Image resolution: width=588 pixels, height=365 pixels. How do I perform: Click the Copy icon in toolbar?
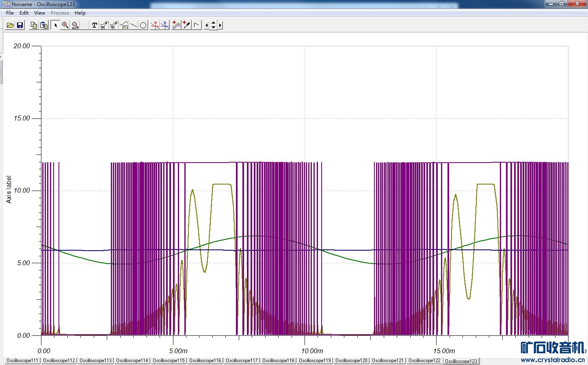coord(34,25)
